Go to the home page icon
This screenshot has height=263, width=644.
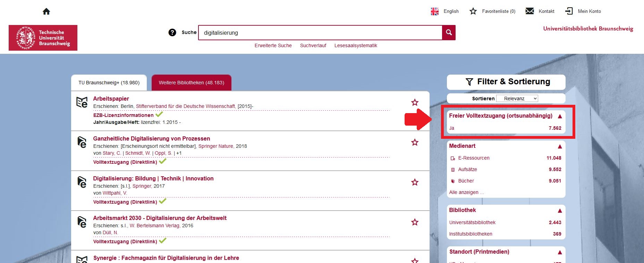(46, 11)
